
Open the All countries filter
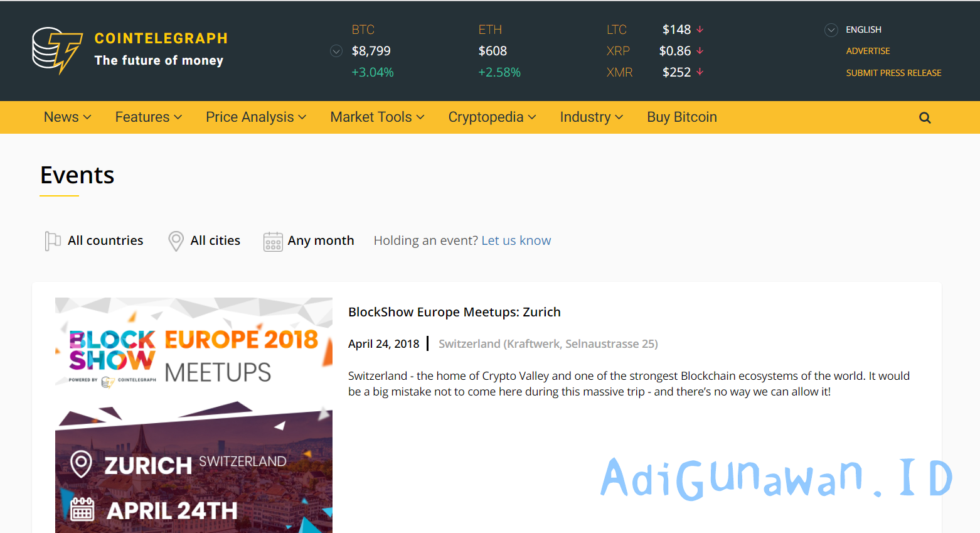coord(105,240)
